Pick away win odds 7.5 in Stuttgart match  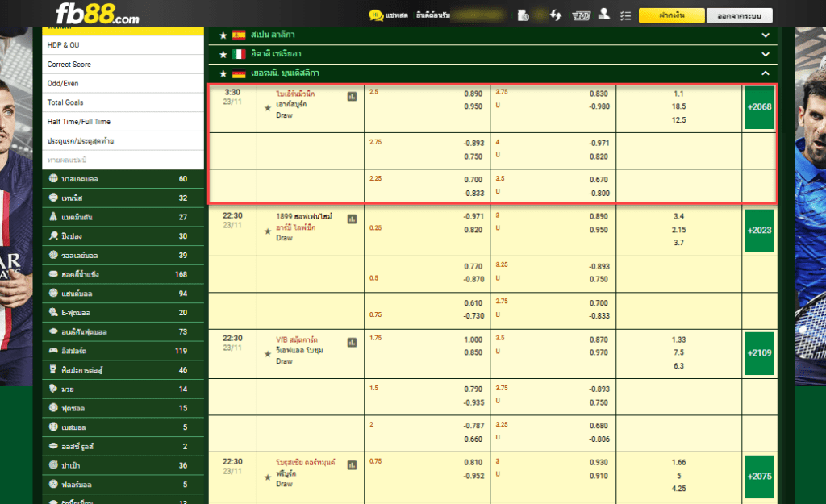678,352
